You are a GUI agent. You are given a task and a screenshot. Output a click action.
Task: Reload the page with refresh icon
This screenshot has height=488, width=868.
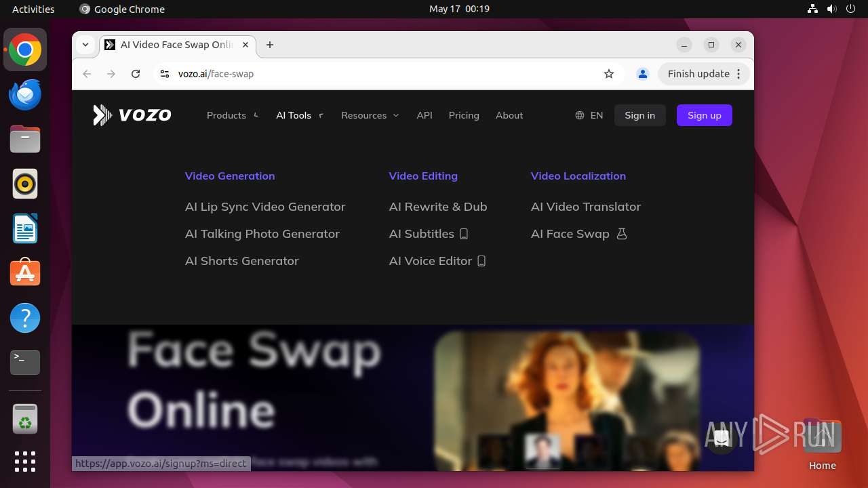[136, 74]
